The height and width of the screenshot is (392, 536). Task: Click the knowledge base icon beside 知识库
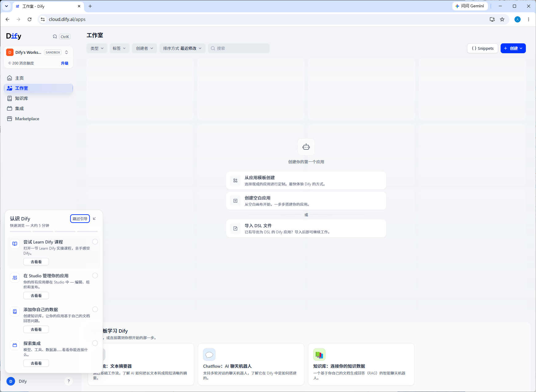coord(10,98)
